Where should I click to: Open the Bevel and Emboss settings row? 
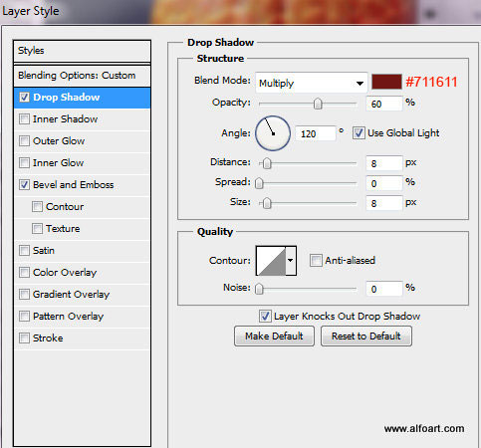coord(83,185)
